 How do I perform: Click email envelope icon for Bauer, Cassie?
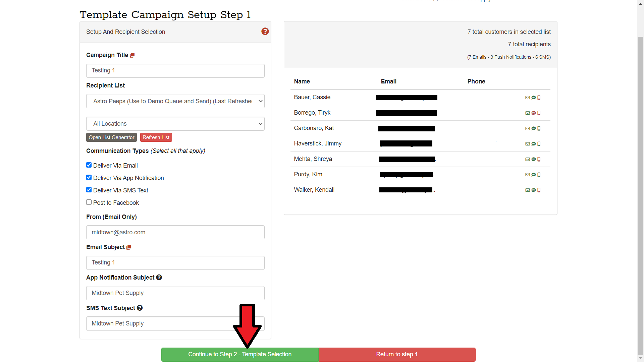[x=527, y=98]
